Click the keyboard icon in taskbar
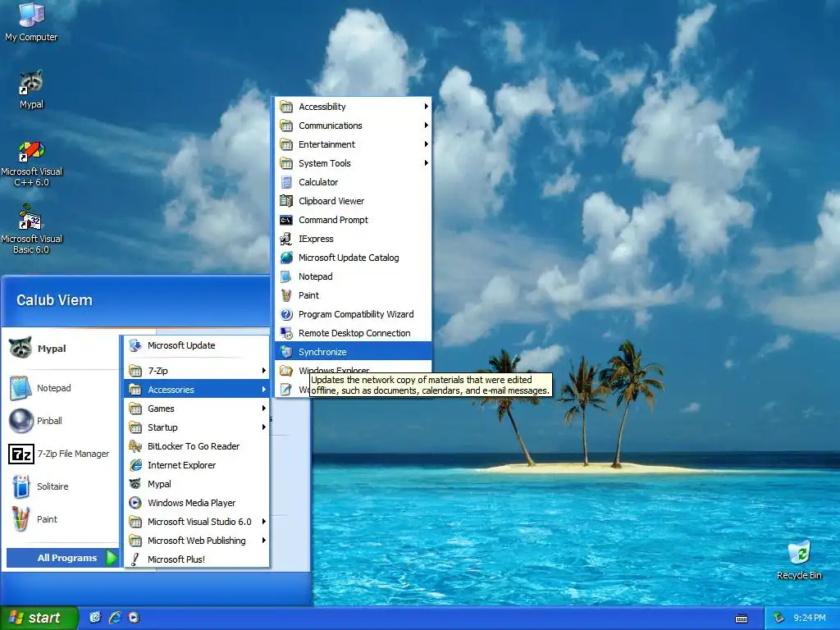Viewport: 840px width, 630px height. tap(742, 619)
